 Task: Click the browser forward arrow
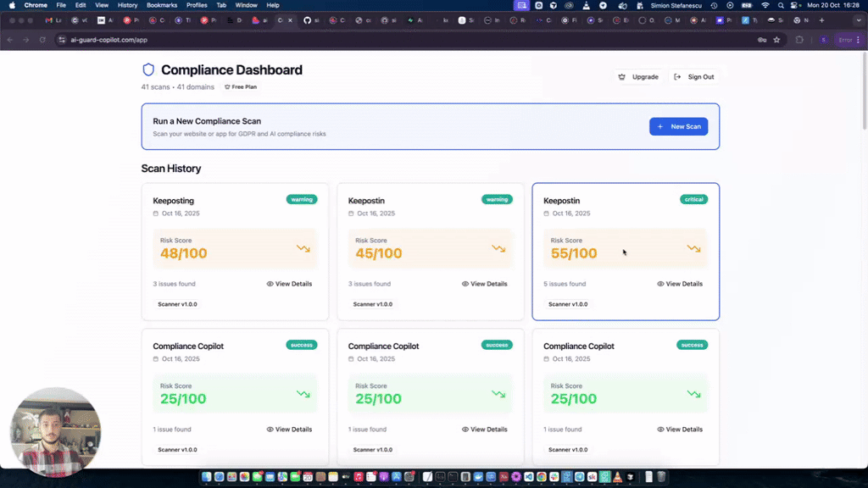pyautogui.click(x=25, y=40)
